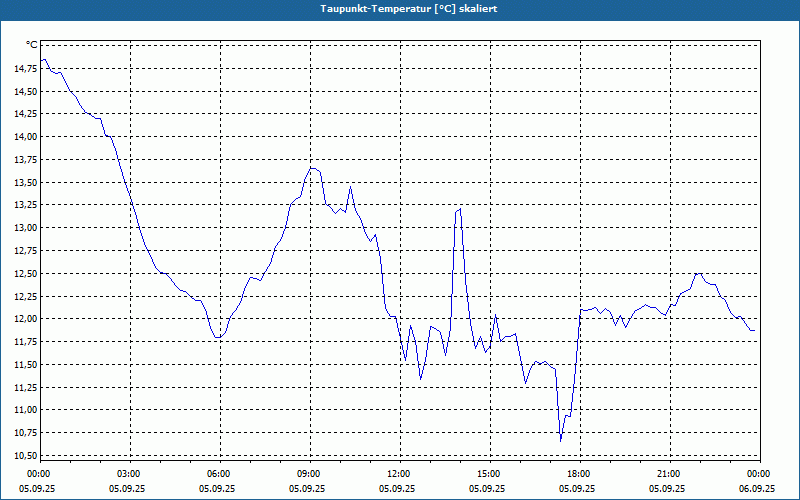Click the 03:00 time axis label
The width and height of the screenshot is (800, 500).
coord(131,474)
